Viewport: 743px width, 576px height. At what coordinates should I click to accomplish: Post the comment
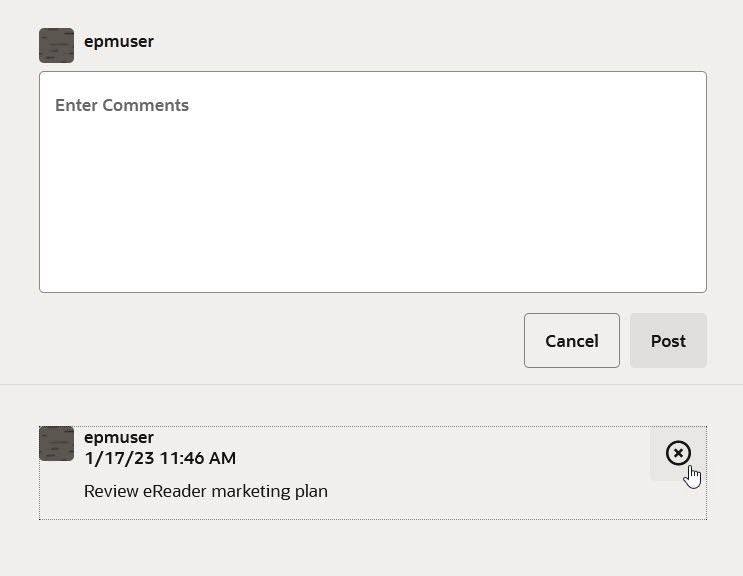click(668, 341)
